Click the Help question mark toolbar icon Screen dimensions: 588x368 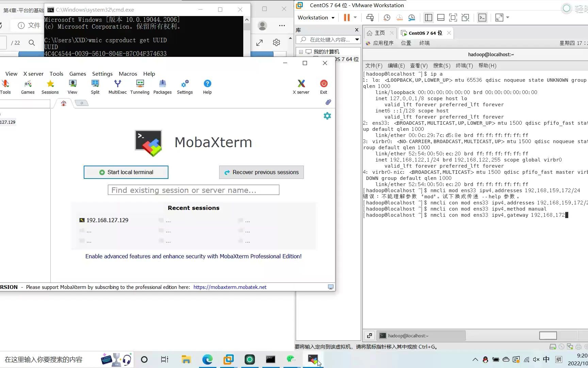tap(207, 87)
